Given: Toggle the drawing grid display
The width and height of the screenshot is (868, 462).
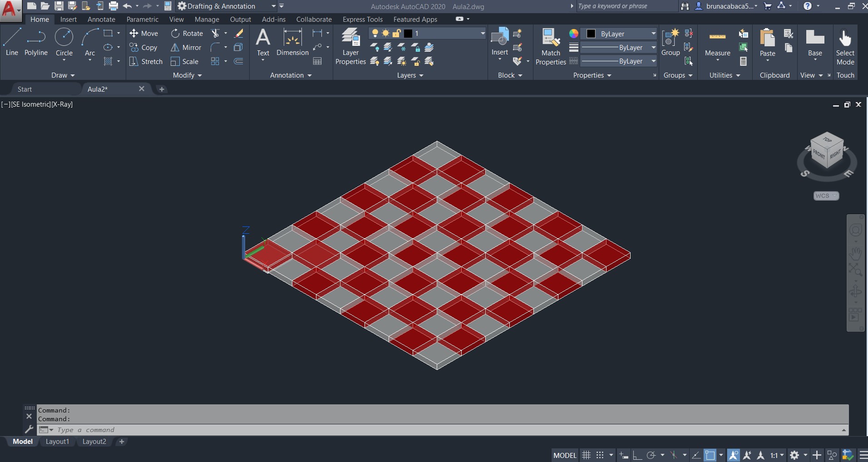Looking at the screenshot, I should pyautogui.click(x=587, y=455).
